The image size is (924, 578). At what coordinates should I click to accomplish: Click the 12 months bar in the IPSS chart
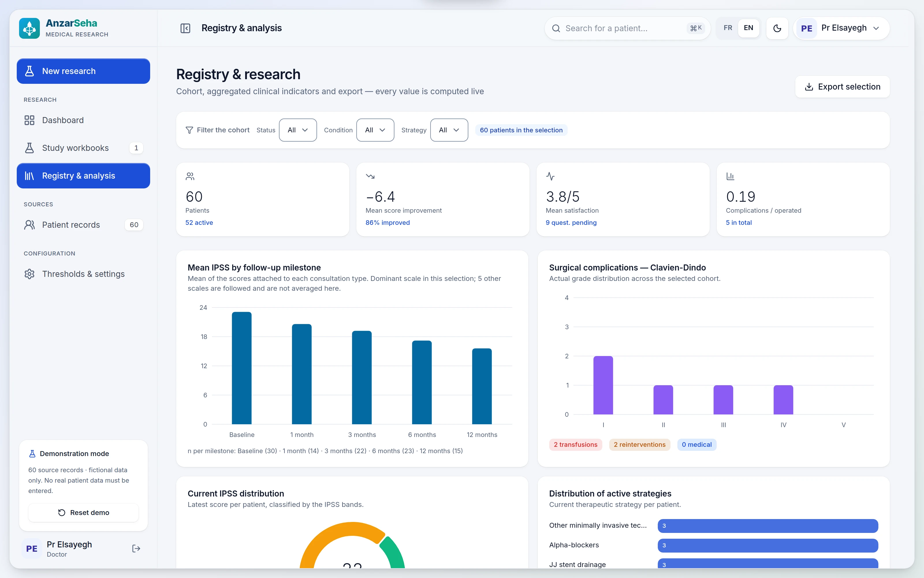[482, 386]
